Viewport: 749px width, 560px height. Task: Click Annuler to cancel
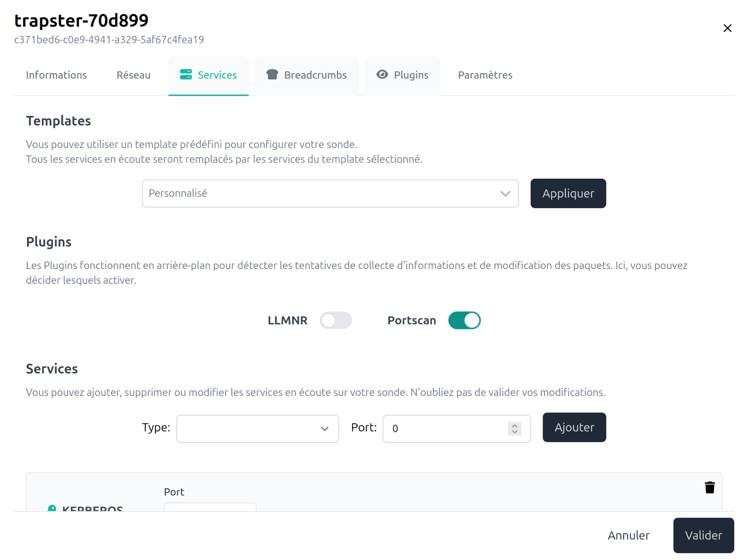point(628,536)
